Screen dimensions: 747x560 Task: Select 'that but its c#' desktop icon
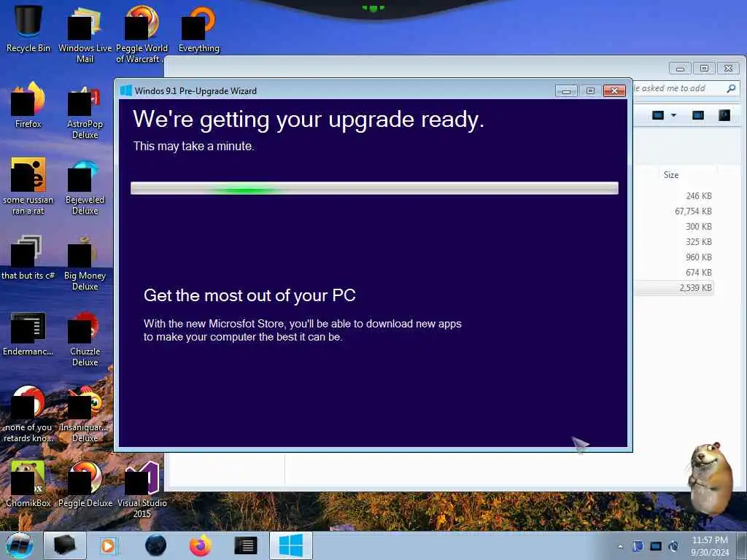click(x=28, y=256)
